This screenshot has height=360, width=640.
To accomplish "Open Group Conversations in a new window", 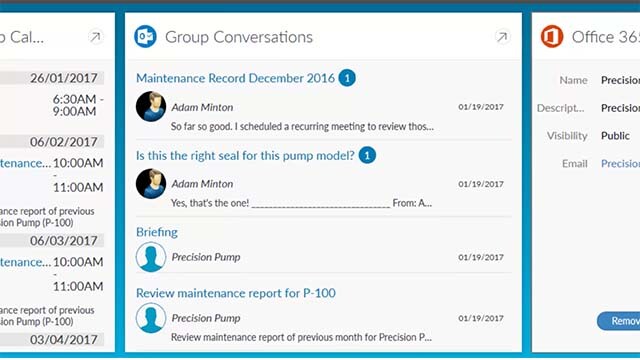I will 502,37.
